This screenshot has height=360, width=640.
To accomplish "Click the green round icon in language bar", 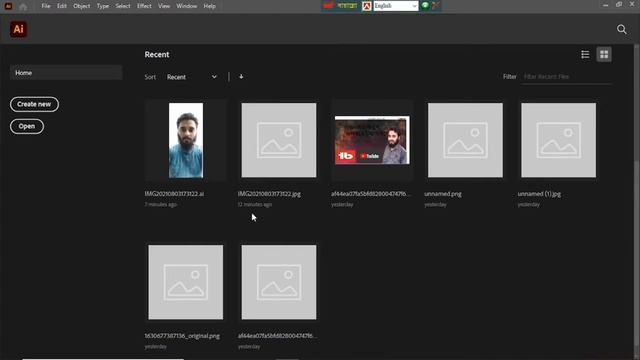I will (x=425, y=6).
